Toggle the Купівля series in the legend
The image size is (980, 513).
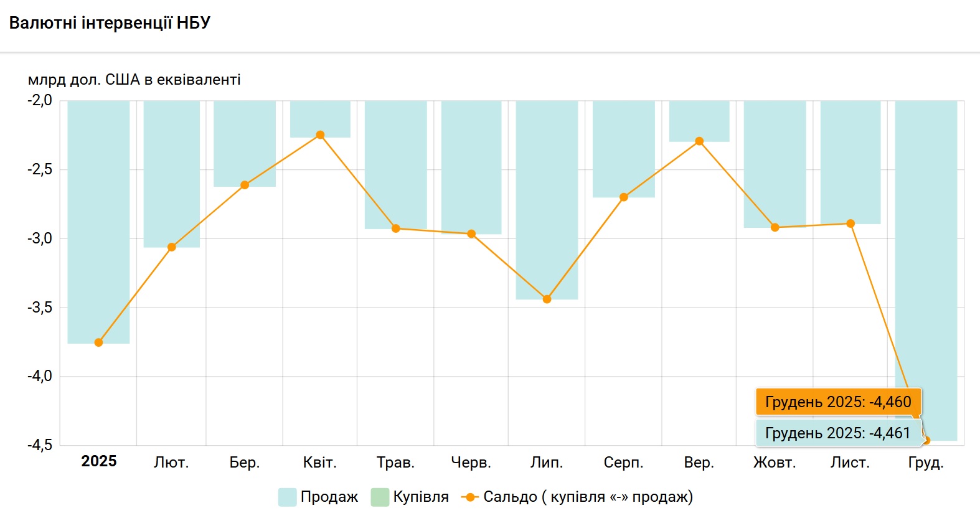click(x=421, y=497)
